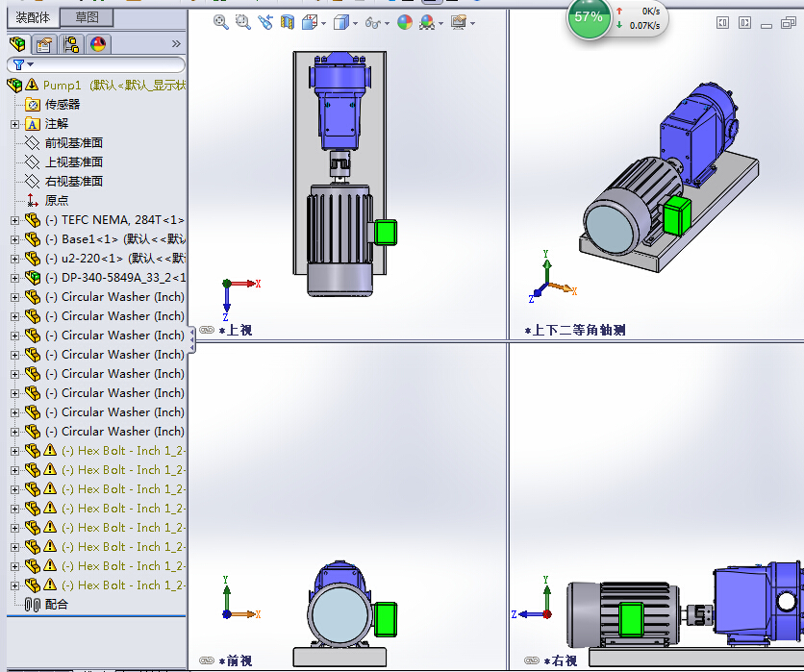
Task: Click the tile-right document window icon
Action: [x=744, y=22]
